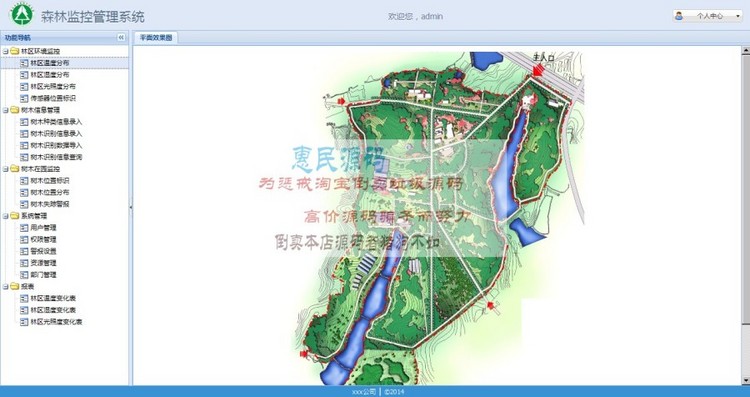
Task: Click the 功能导航 panel title
Action: [18, 37]
